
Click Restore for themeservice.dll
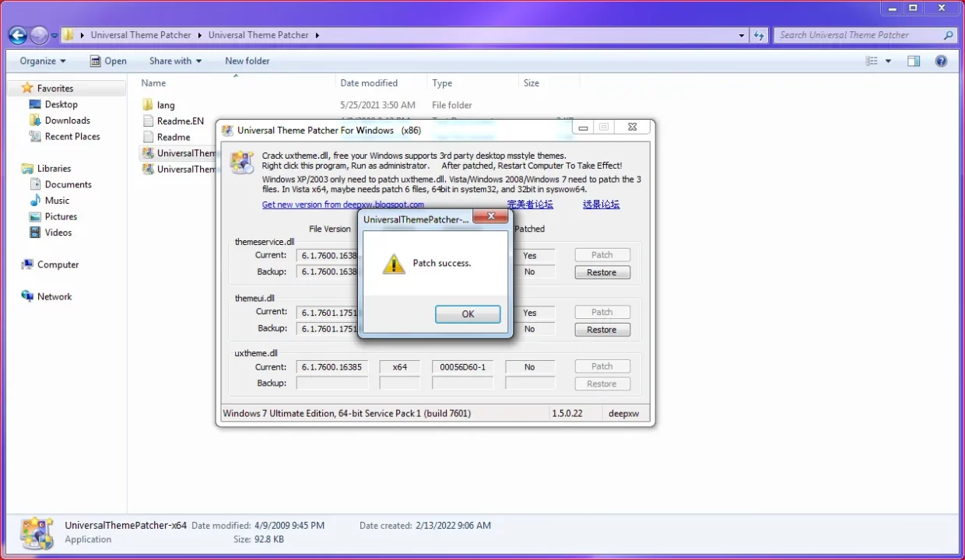tap(602, 272)
